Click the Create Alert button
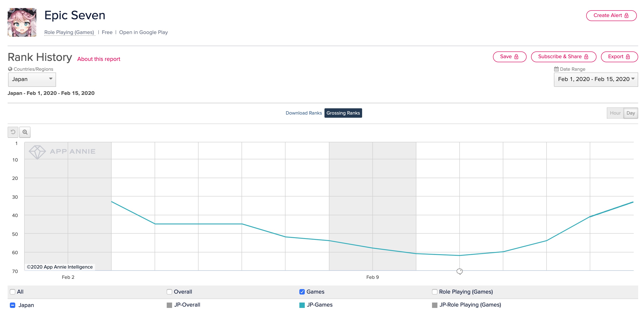 point(611,15)
